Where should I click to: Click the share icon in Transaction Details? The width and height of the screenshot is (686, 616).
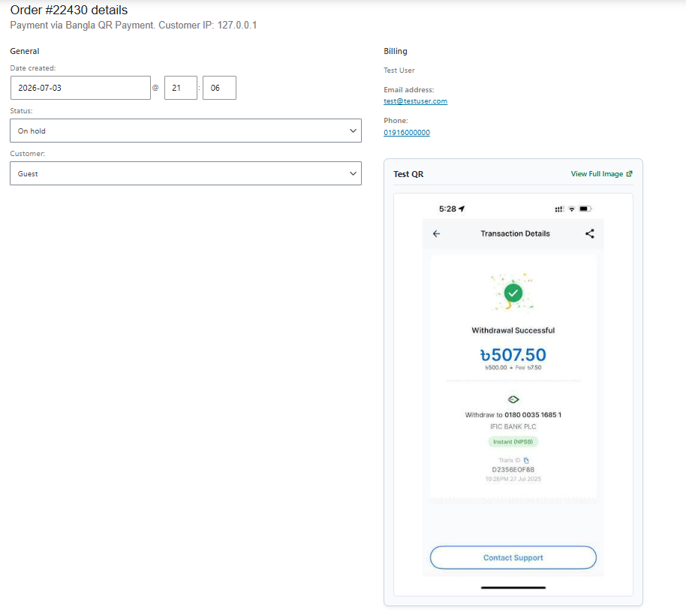point(590,233)
